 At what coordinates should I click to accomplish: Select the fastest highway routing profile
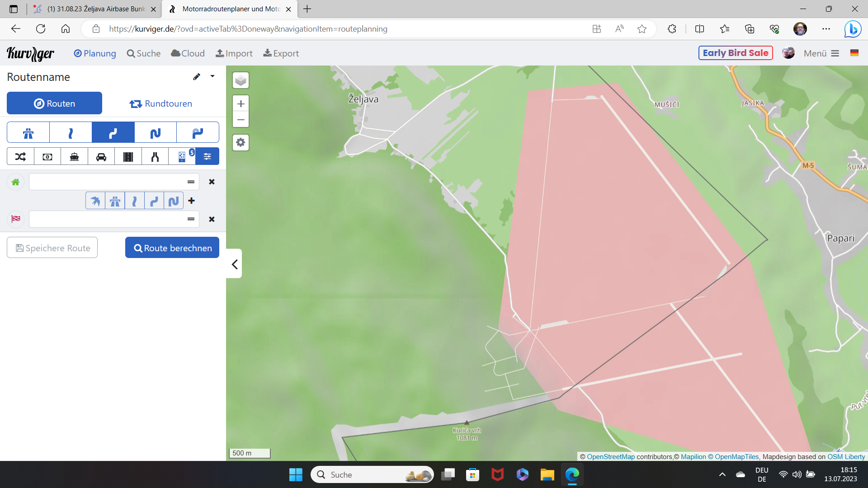pyautogui.click(x=28, y=133)
